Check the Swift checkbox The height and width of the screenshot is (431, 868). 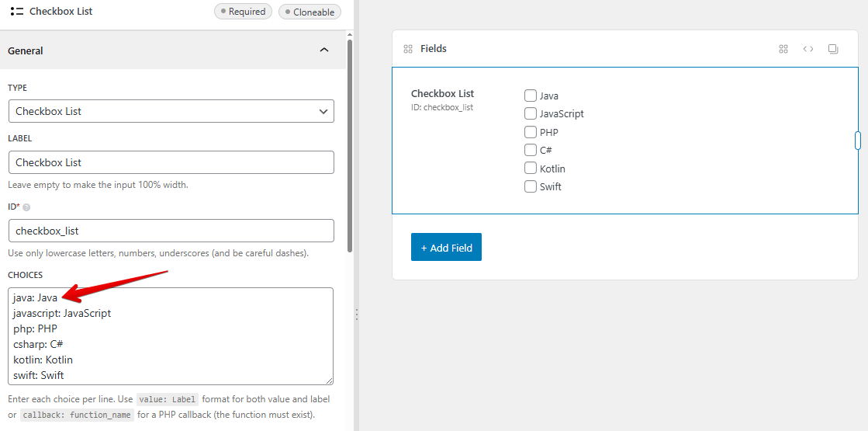531,186
